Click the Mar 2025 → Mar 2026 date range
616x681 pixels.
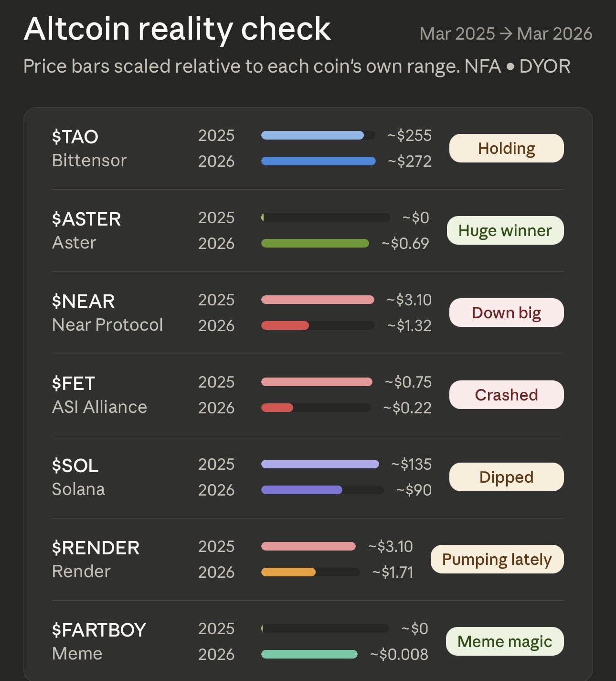(506, 34)
